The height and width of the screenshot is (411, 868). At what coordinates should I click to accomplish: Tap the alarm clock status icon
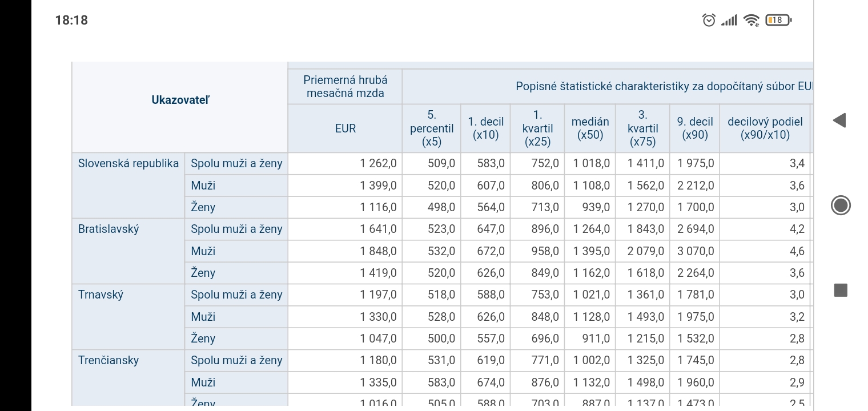coord(709,21)
